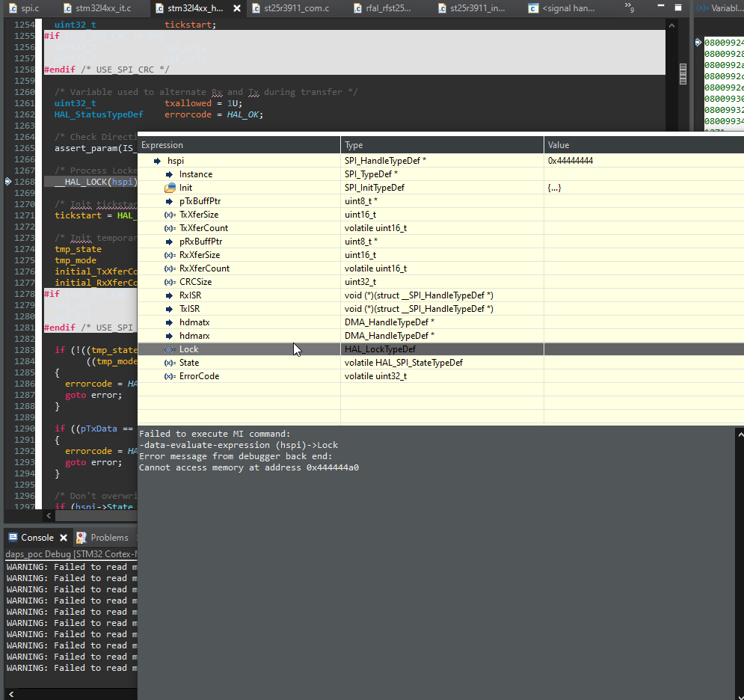Viewport: 744px width, 700px height.
Task: Click the pointer arrow icon beside Instance
Action: click(x=170, y=174)
